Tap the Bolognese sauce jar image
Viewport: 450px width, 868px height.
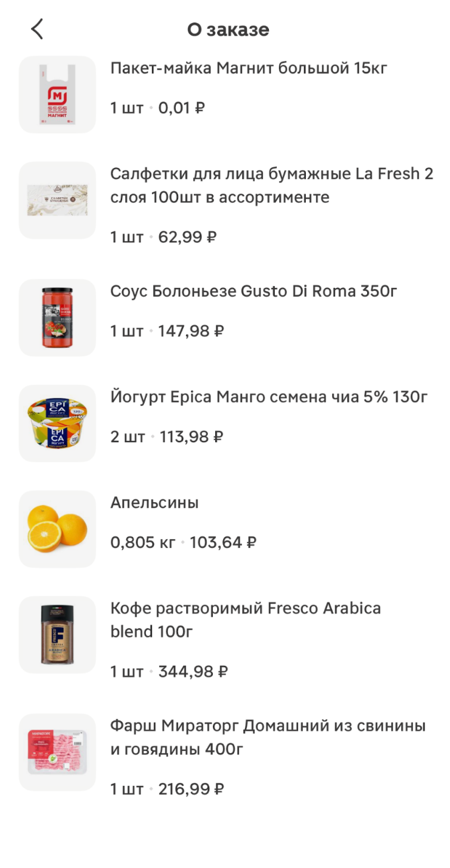tap(57, 318)
